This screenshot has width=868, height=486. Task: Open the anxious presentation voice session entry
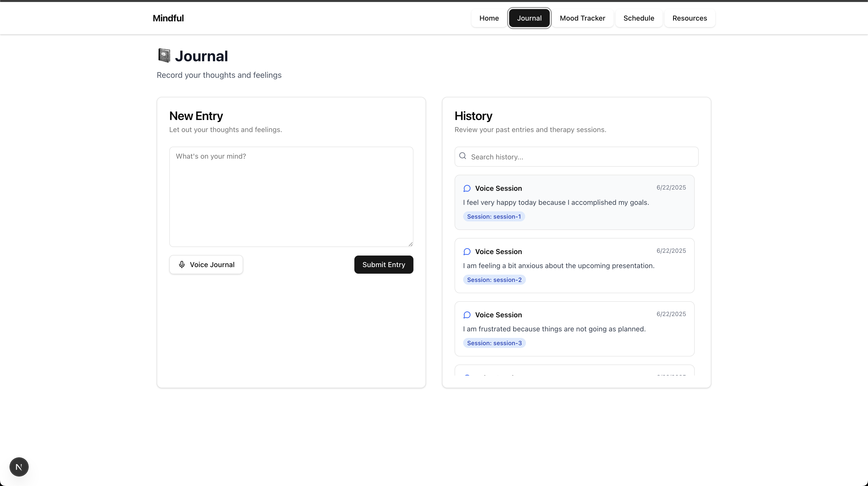(574, 266)
